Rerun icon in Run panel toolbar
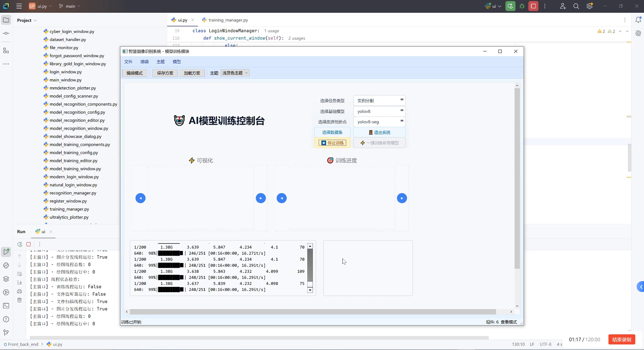The width and height of the screenshot is (644, 350). click(20, 244)
